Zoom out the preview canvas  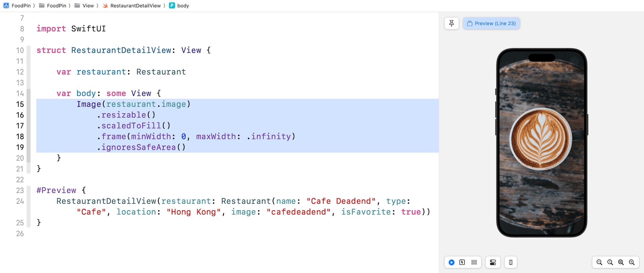(599, 262)
